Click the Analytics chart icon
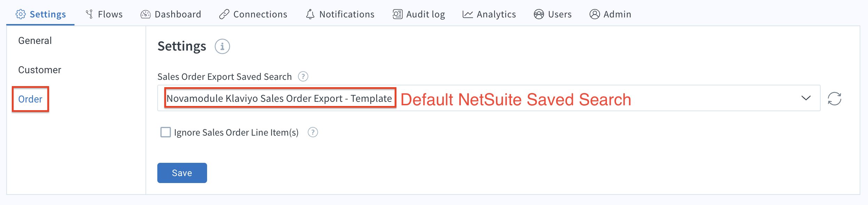Viewport: 868px width, 205px height. 468,14
